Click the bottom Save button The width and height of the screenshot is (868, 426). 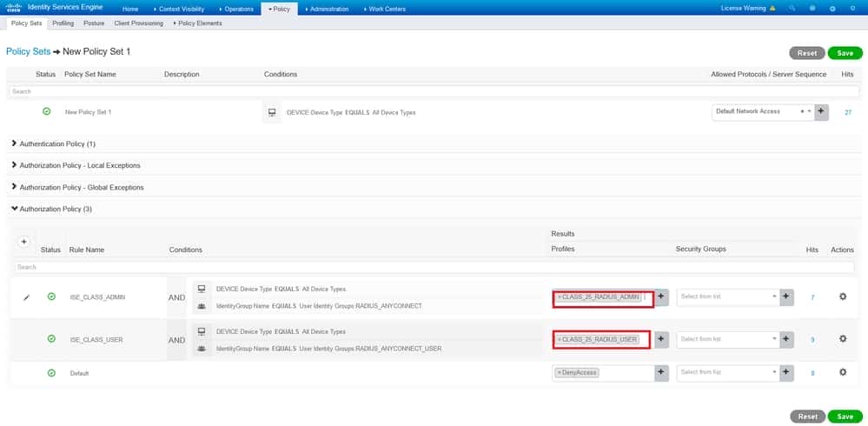tap(845, 416)
